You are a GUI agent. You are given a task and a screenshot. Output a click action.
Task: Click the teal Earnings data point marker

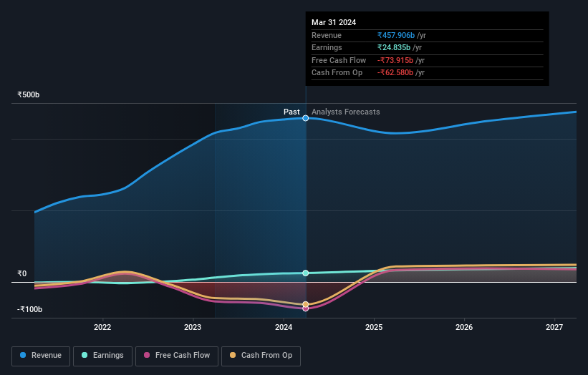306,273
